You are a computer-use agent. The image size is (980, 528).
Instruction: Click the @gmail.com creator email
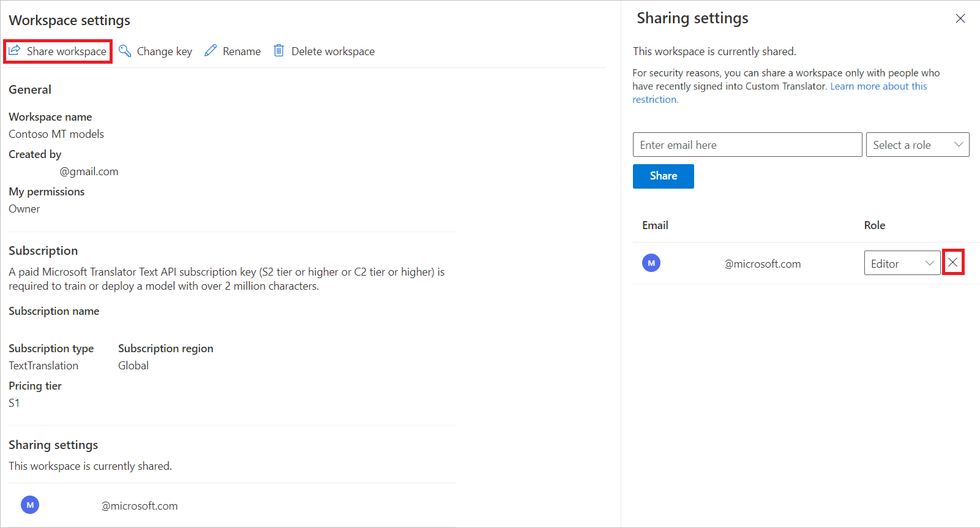click(x=89, y=172)
